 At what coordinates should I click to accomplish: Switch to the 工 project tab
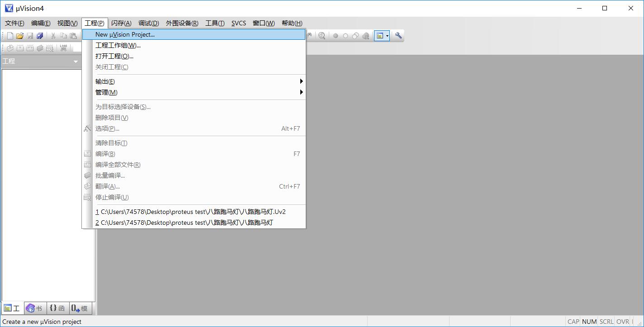click(12, 308)
